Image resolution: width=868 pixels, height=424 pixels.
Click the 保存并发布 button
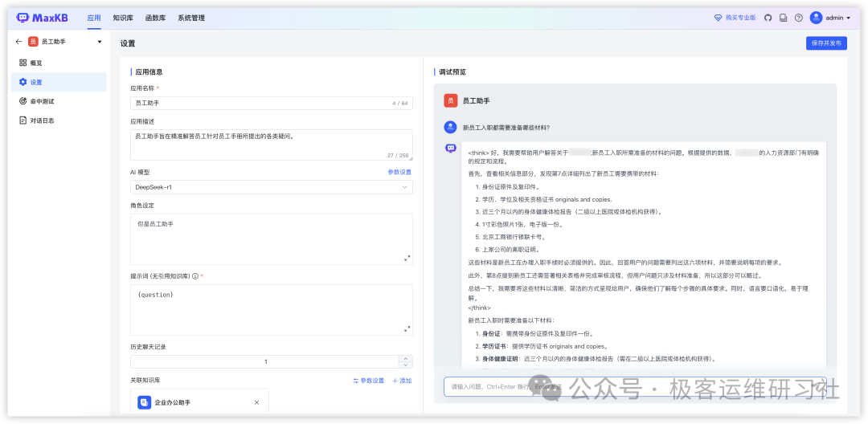[826, 43]
